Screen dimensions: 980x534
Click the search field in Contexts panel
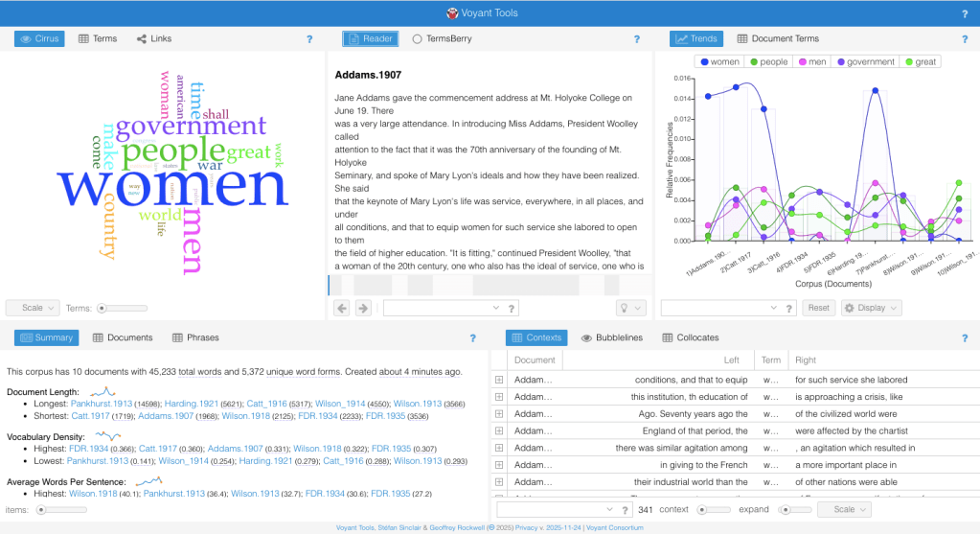coord(555,509)
